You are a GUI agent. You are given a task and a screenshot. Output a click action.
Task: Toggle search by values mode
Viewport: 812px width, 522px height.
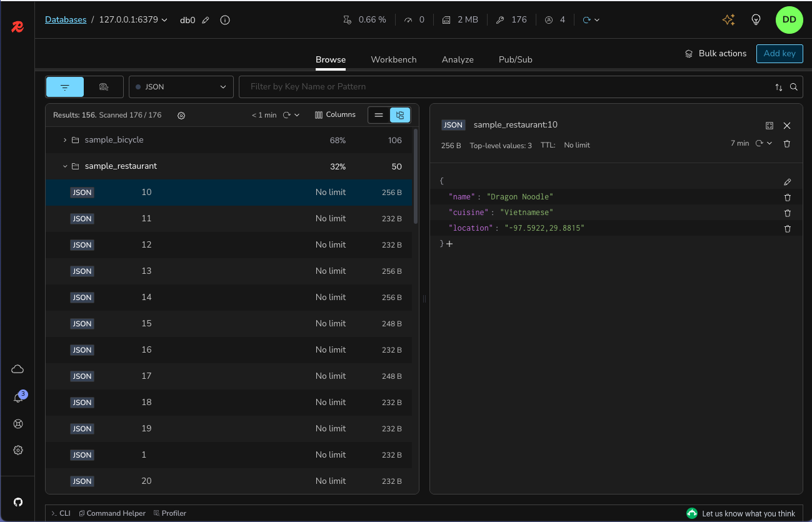[x=104, y=87]
